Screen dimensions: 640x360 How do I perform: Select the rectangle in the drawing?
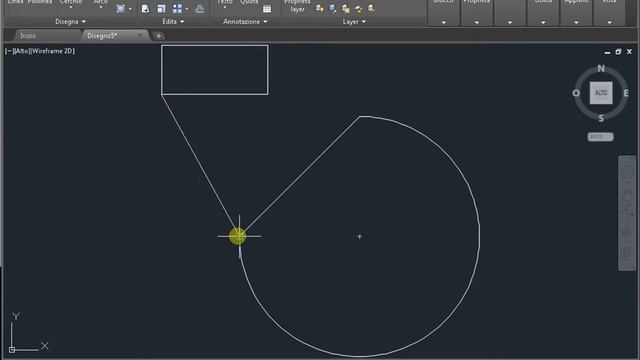click(x=215, y=95)
